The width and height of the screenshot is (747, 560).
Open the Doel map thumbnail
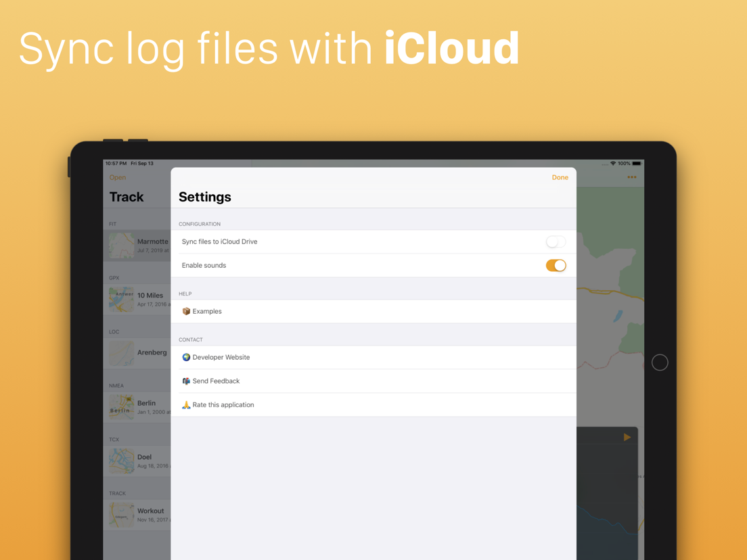[122, 461]
